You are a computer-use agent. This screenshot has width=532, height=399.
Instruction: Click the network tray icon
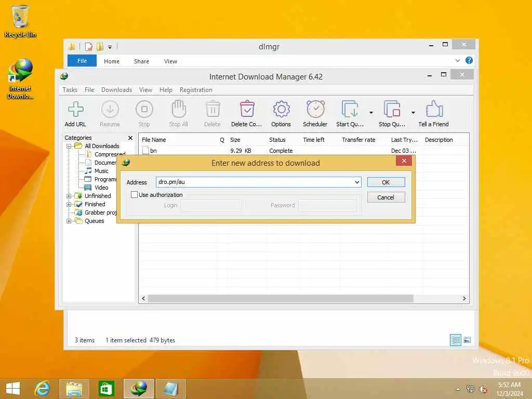click(470, 389)
